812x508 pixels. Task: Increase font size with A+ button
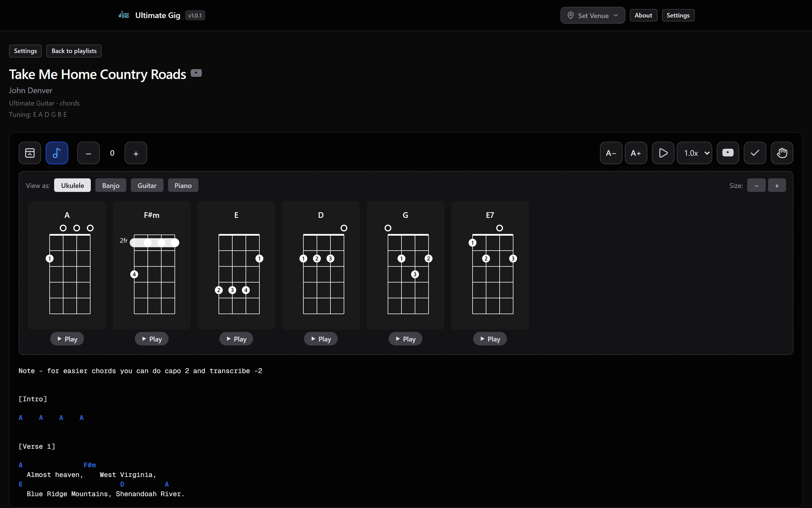636,153
